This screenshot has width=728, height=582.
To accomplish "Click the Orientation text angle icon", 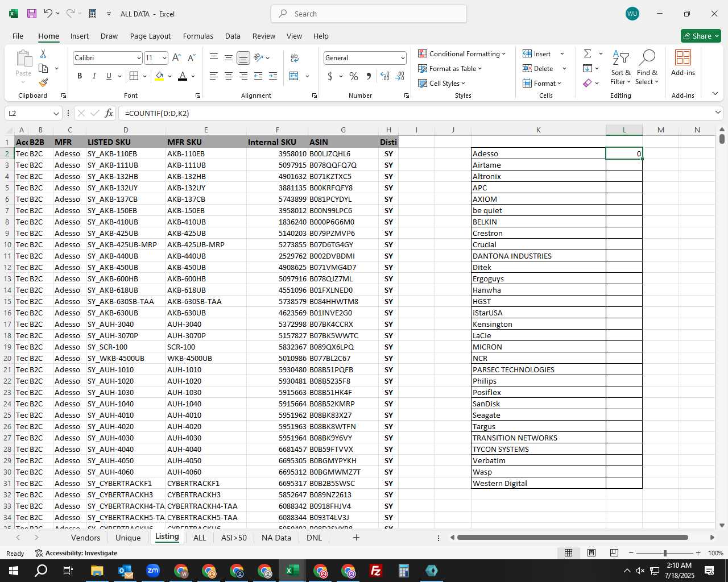I will tap(258, 57).
